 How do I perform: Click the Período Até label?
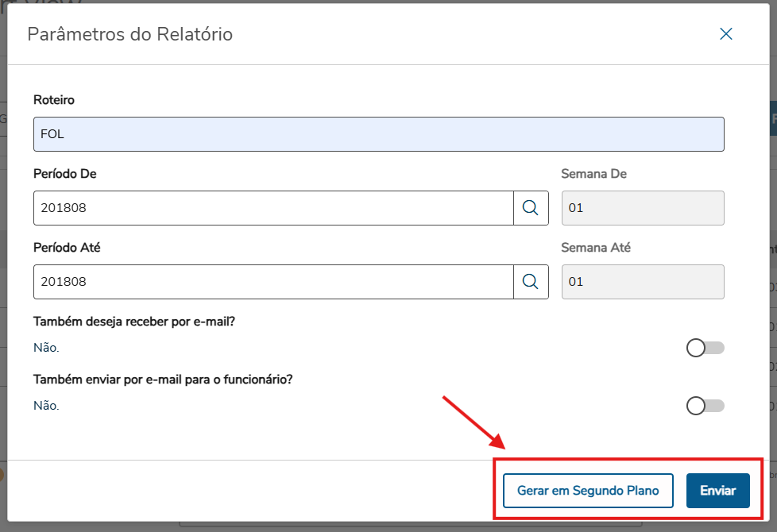click(67, 248)
